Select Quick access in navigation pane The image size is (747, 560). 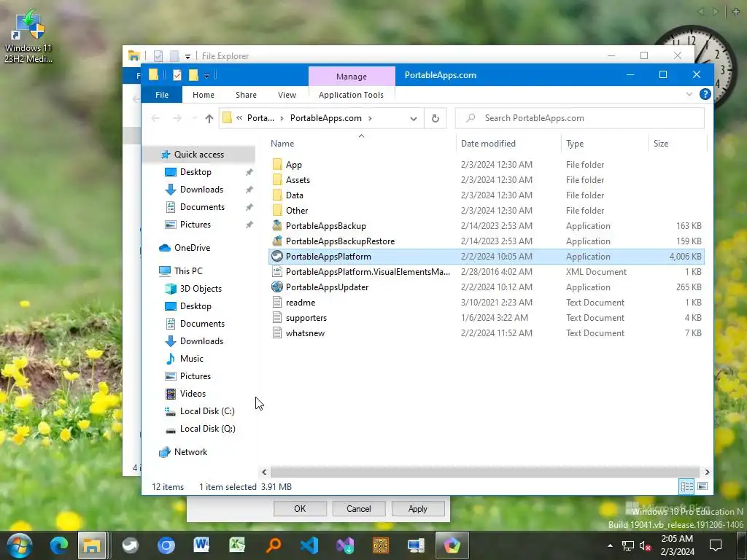pos(198,155)
